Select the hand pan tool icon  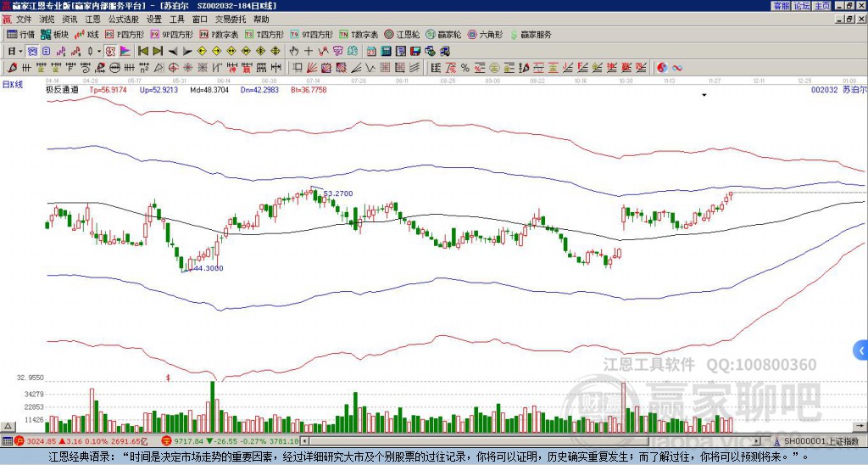[x=295, y=52]
